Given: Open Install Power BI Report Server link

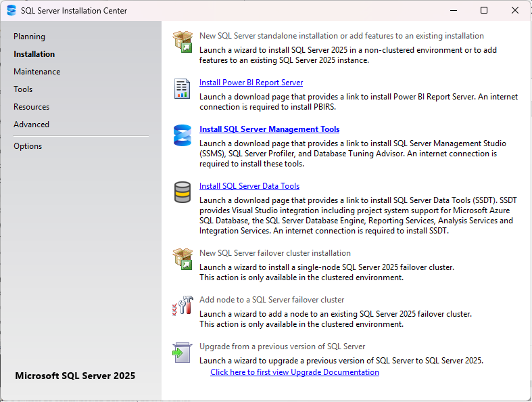Looking at the screenshot, I should pos(251,83).
